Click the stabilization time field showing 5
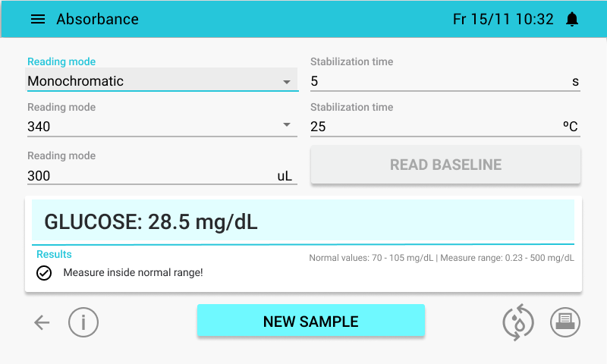Image resolution: width=607 pixels, height=364 pixels. pyautogui.click(x=445, y=81)
